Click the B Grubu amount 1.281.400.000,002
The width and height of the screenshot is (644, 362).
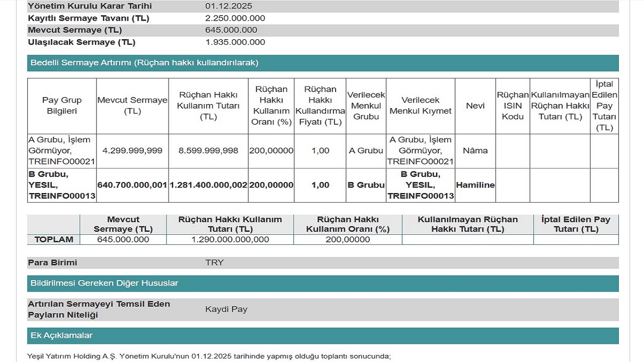[x=208, y=185]
